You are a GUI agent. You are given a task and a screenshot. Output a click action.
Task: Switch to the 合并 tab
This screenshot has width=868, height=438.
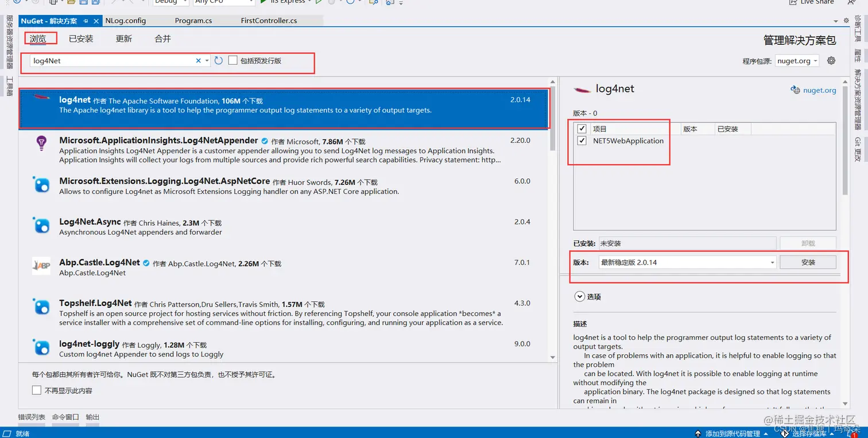163,38
